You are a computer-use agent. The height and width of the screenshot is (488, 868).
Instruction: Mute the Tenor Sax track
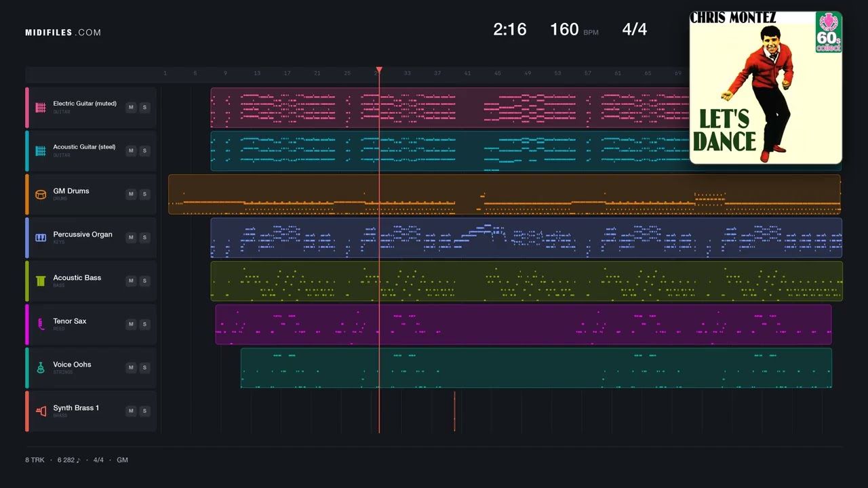coord(131,324)
